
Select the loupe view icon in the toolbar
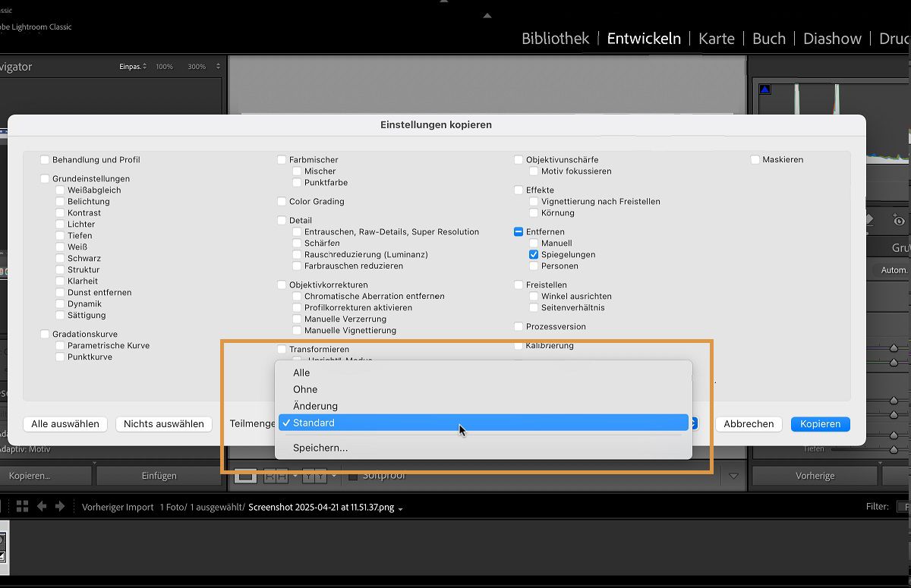click(244, 475)
